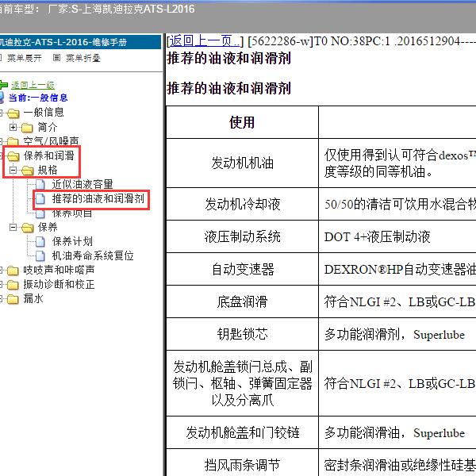Click 菜单折叠 to collapse the menu
The width and height of the screenshot is (476, 476).
(x=83, y=58)
